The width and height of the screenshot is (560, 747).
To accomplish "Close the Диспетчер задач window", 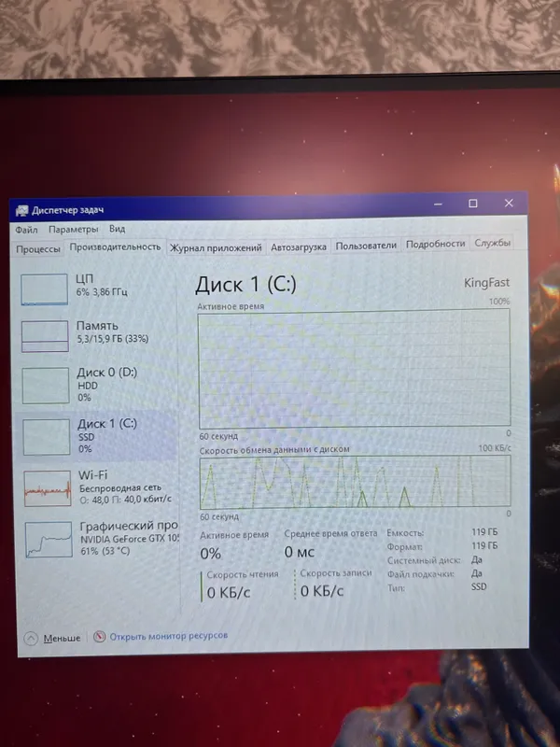I will click(509, 203).
